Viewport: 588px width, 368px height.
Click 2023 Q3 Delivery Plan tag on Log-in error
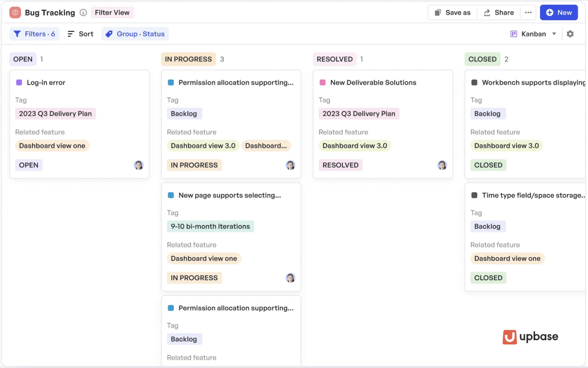coord(55,113)
